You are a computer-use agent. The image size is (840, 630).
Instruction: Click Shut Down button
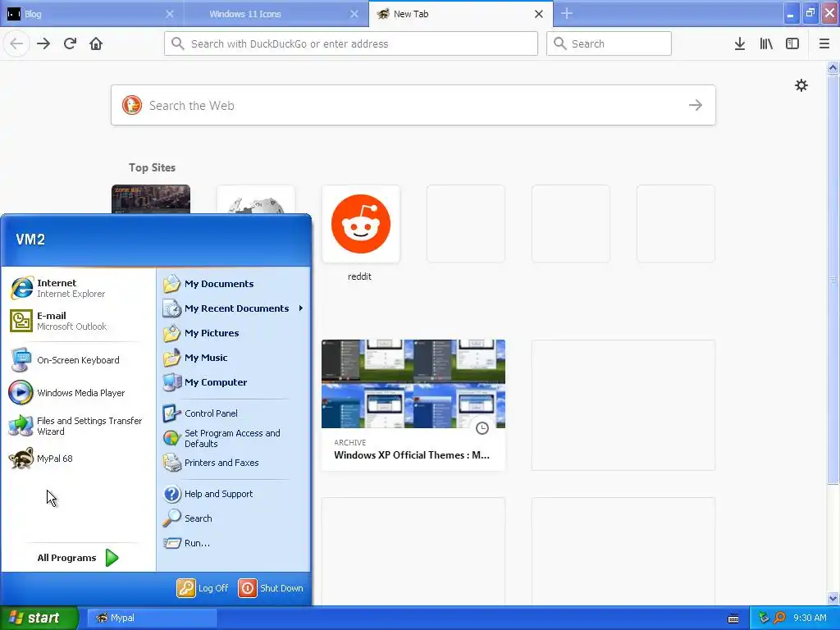click(271, 588)
